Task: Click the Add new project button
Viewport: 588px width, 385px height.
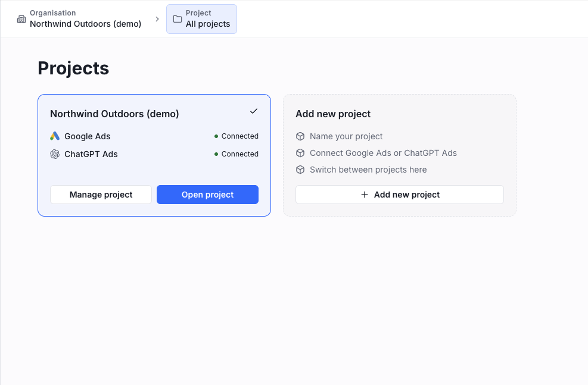Action: pyautogui.click(x=399, y=195)
